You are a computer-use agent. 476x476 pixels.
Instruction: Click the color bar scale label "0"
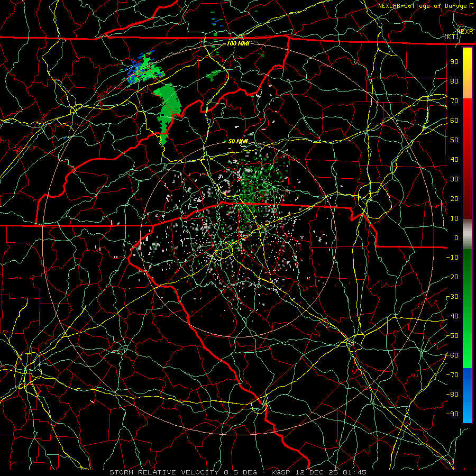(x=456, y=238)
